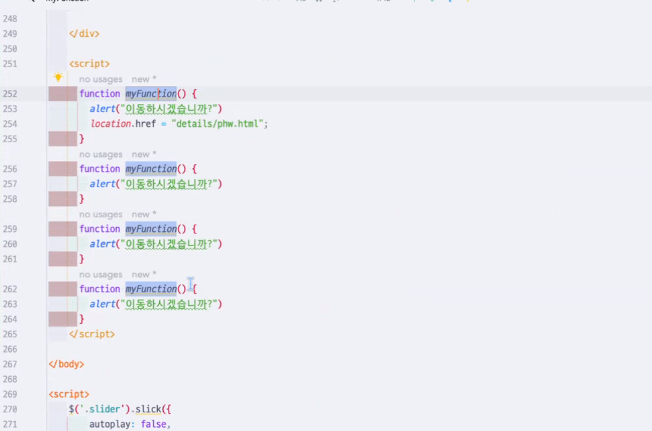
Task: Select gutter line number 259
Action: 10,229
